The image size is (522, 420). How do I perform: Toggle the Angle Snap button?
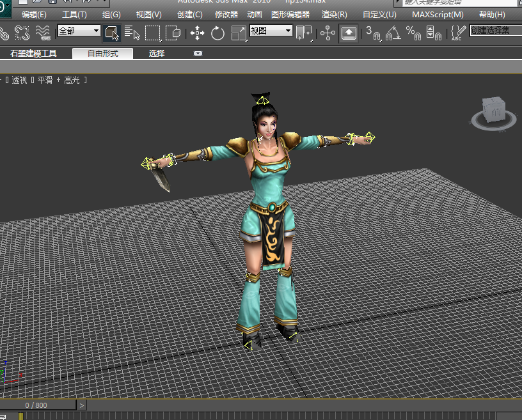393,33
